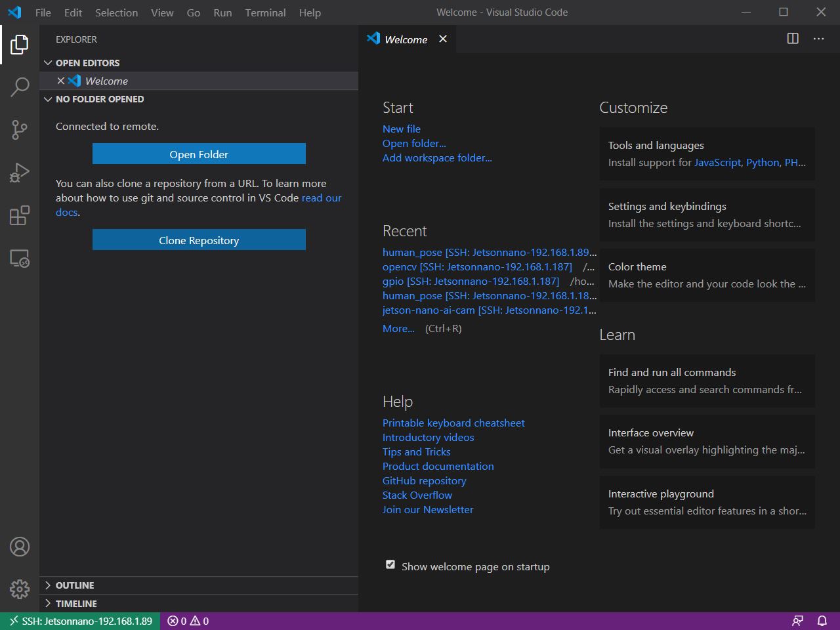Open the View menu
The image size is (840, 630).
[x=162, y=12]
